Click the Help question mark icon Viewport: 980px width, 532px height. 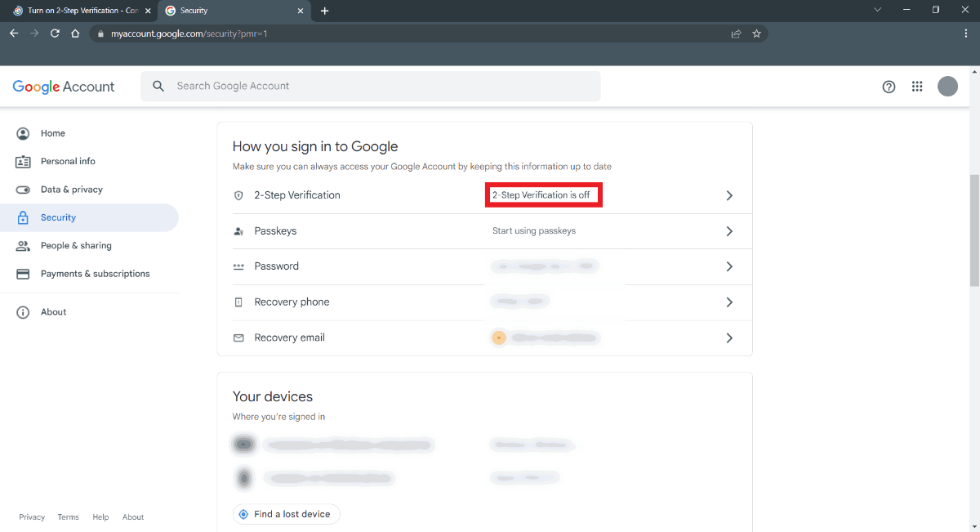click(x=889, y=86)
